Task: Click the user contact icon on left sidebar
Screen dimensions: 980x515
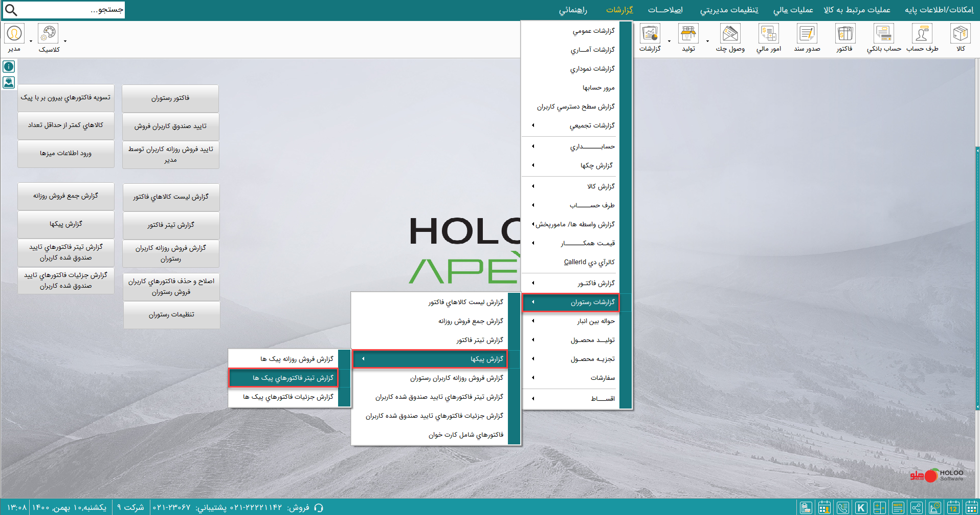Action: pyautogui.click(x=9, y=82)
